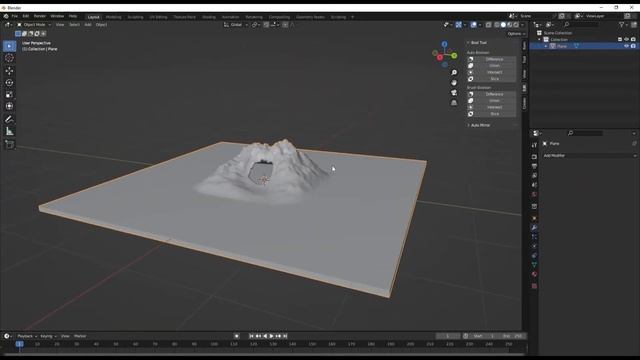The image size is (640, 360).
Task: Toggle Plane render camera icon
Action: click(633, 46)
